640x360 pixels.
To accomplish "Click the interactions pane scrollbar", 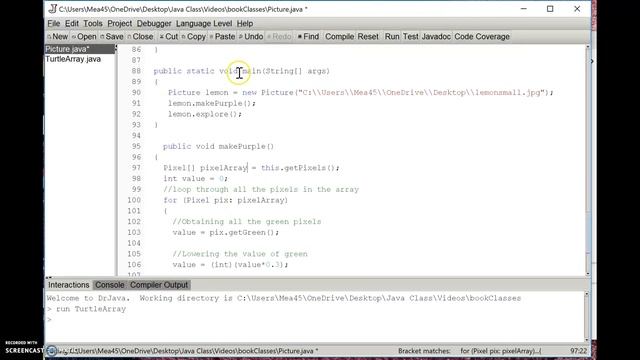I will click(x=587, y=317).
